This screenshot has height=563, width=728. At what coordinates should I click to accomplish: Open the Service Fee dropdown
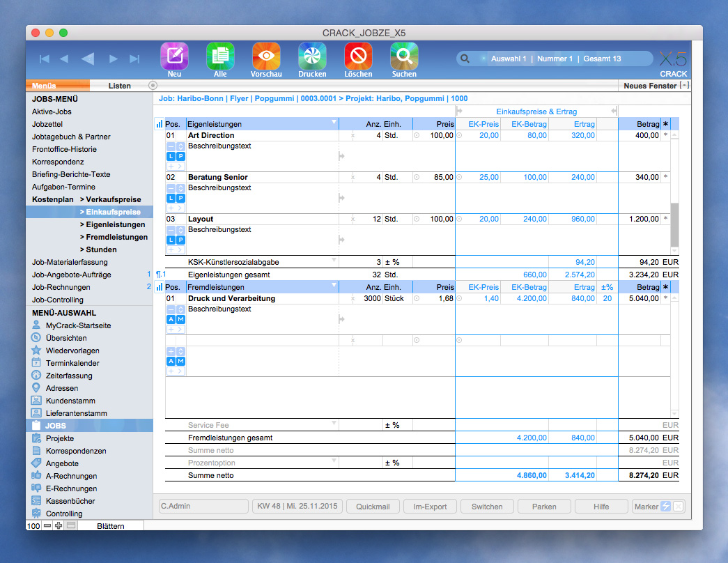pyautogui.click(x=333, y=424)
